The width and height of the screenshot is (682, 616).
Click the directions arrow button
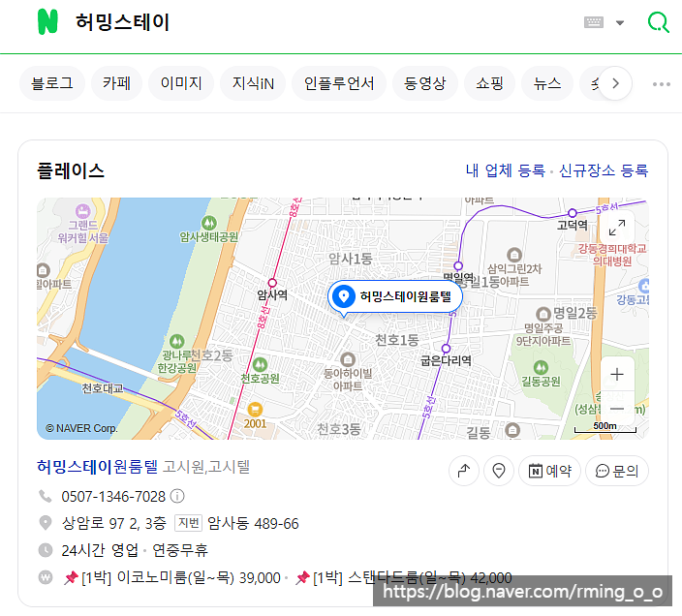464,471
